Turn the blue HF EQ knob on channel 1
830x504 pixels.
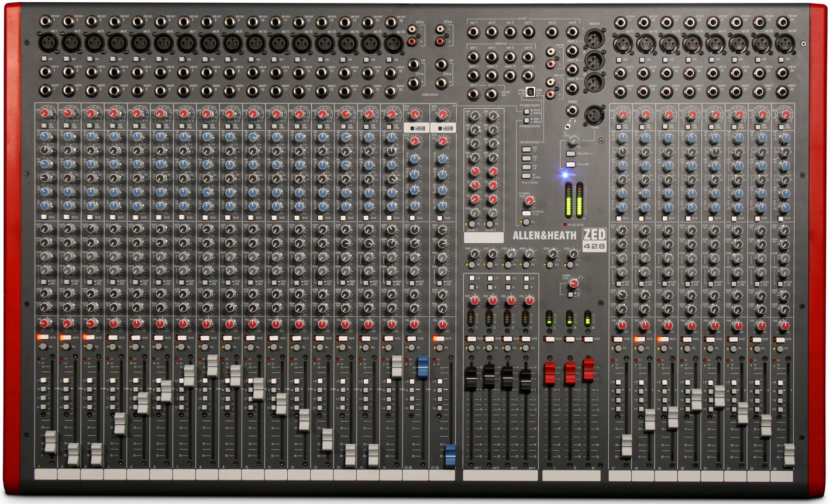click(x=44, y=137)
